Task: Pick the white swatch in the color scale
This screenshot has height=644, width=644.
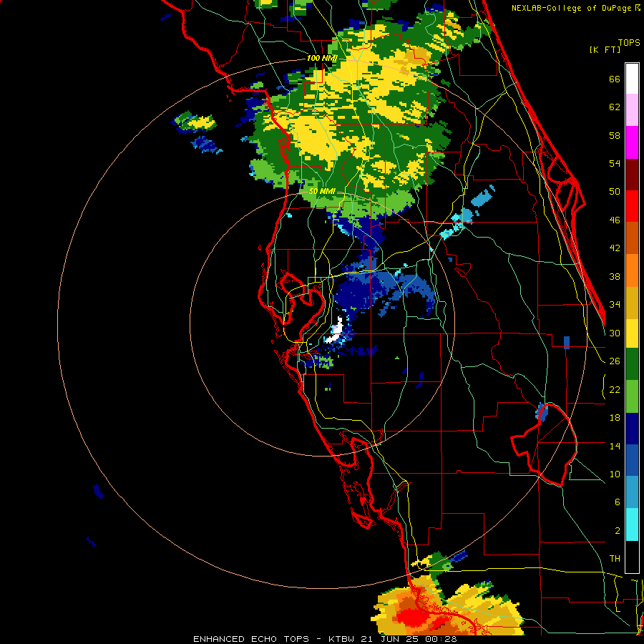Action: pos(632,79)
